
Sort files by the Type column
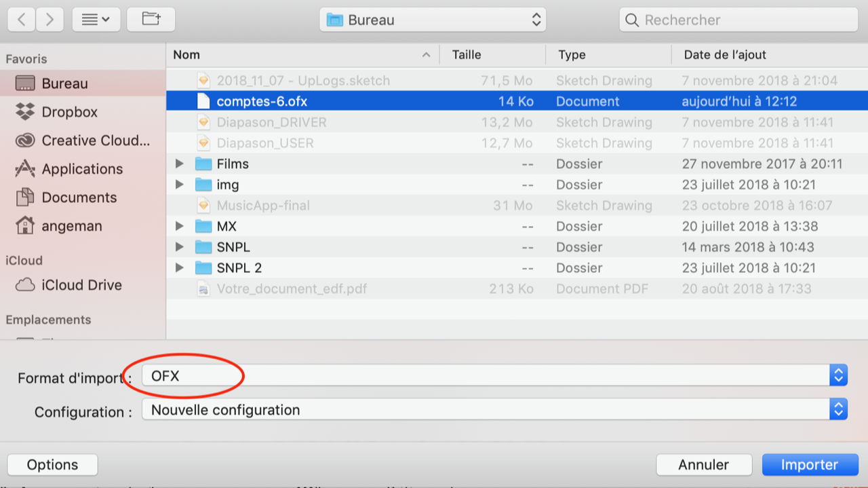point(608,55)
